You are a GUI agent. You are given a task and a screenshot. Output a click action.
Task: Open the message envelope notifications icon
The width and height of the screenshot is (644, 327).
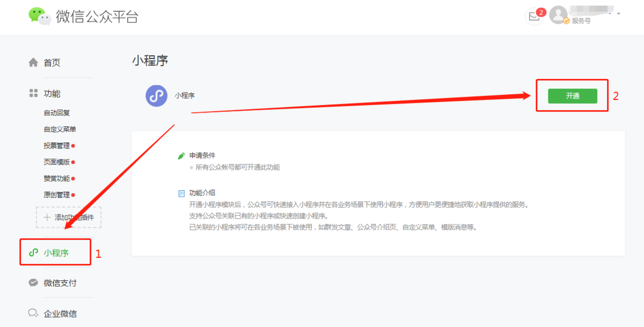pyautogui.click(x=534, y=17)
